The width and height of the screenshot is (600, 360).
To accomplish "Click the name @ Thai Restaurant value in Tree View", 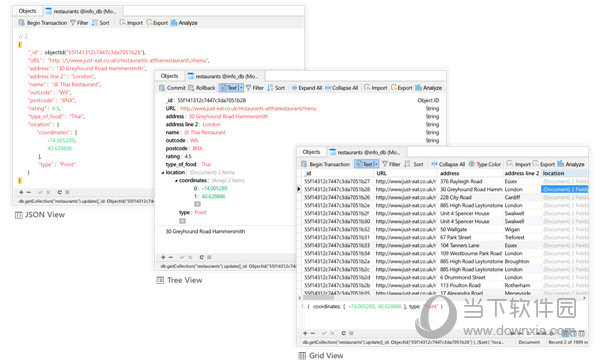I will 205,132.
